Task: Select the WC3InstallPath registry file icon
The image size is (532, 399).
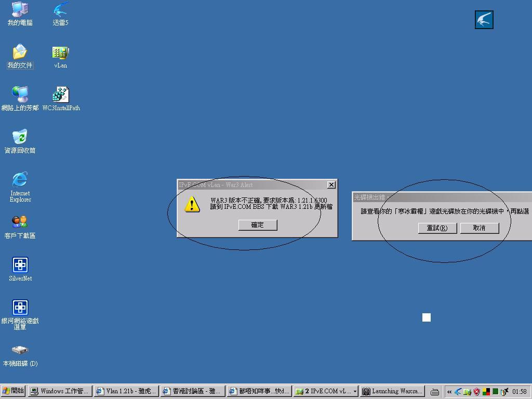Action: [61, 96]
